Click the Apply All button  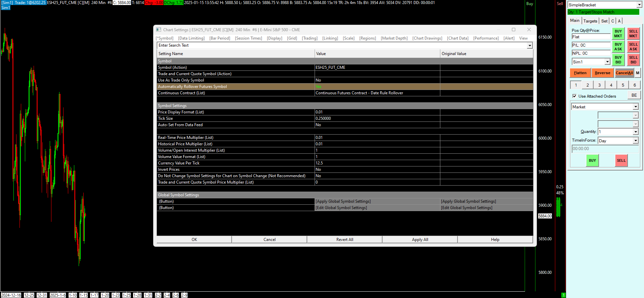click(420, 240)
